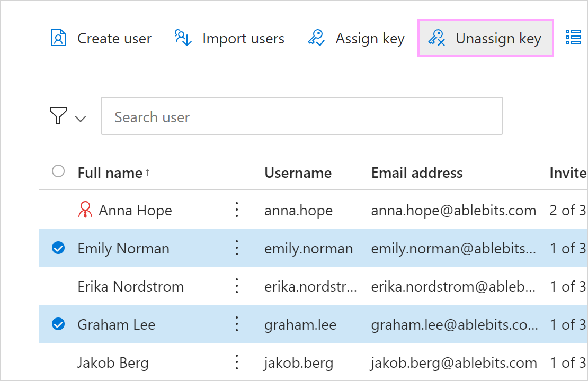Uncheck Emily Norman's row checkbox
Viewport: 588px width, 381px height.
pyautogui.click(x=58, y=248)
